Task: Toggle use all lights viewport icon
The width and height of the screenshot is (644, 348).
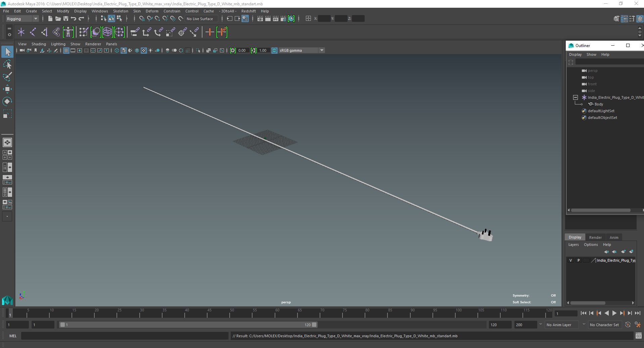Action: point(150,50)
